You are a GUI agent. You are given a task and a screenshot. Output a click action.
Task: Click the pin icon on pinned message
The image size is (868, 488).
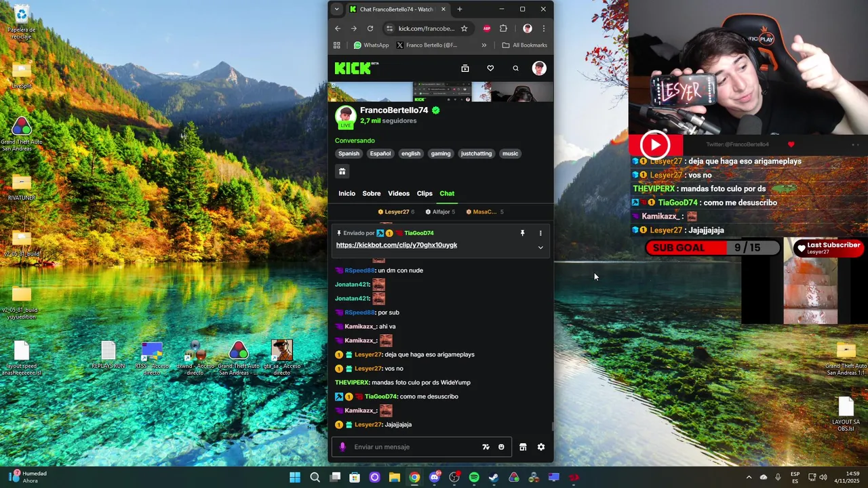(x=522, y=233)
